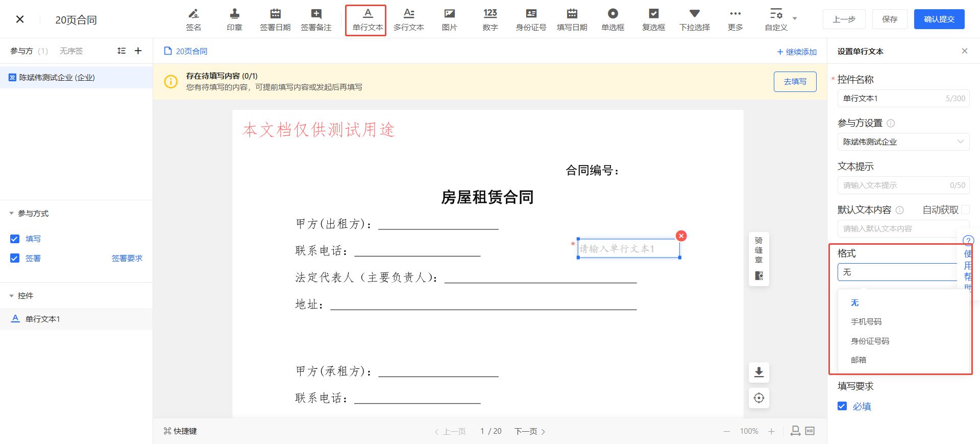Open the 参与方设置 dropdown
Screen dimensions: 980x444
[903, 142]
